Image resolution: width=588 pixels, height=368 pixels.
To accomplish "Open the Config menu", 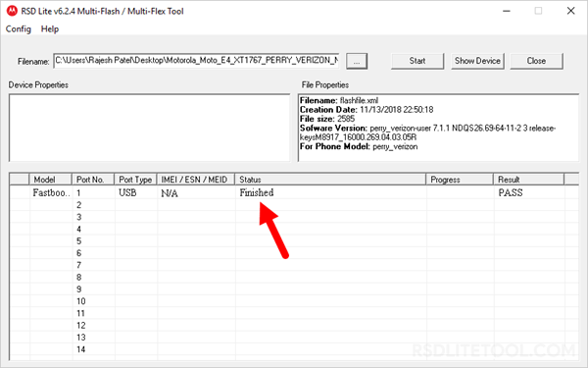I will pyautogui.click(x=18, y=28).
